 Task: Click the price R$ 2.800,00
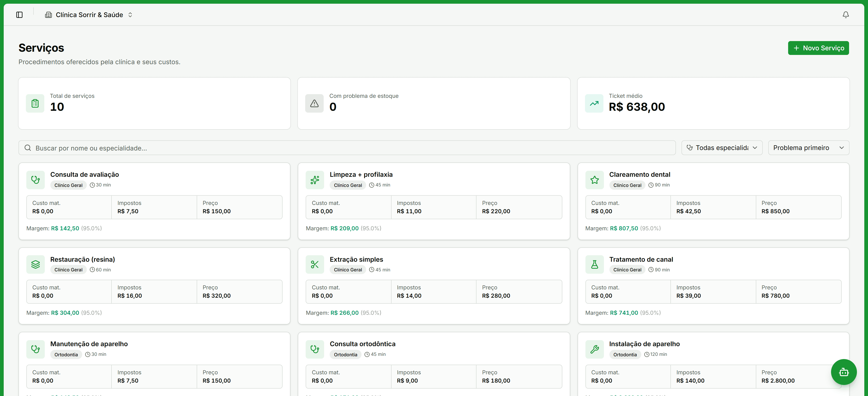[778, 381]
